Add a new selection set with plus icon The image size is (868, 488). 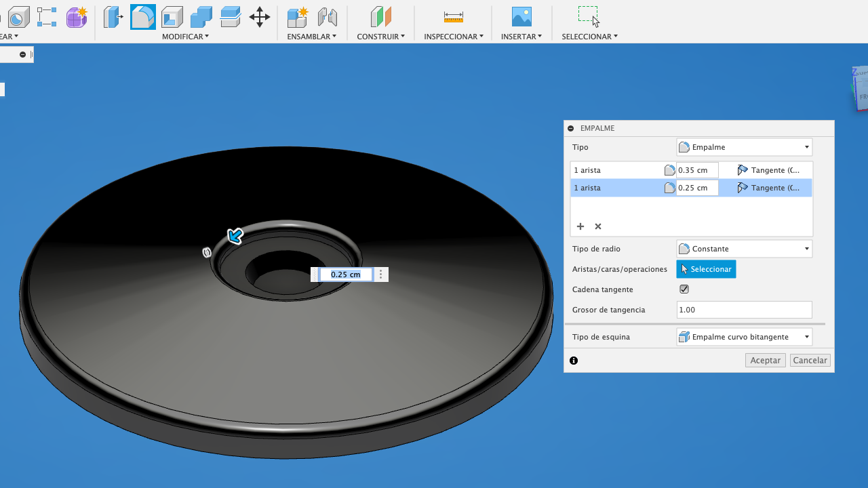coord(580,226)
